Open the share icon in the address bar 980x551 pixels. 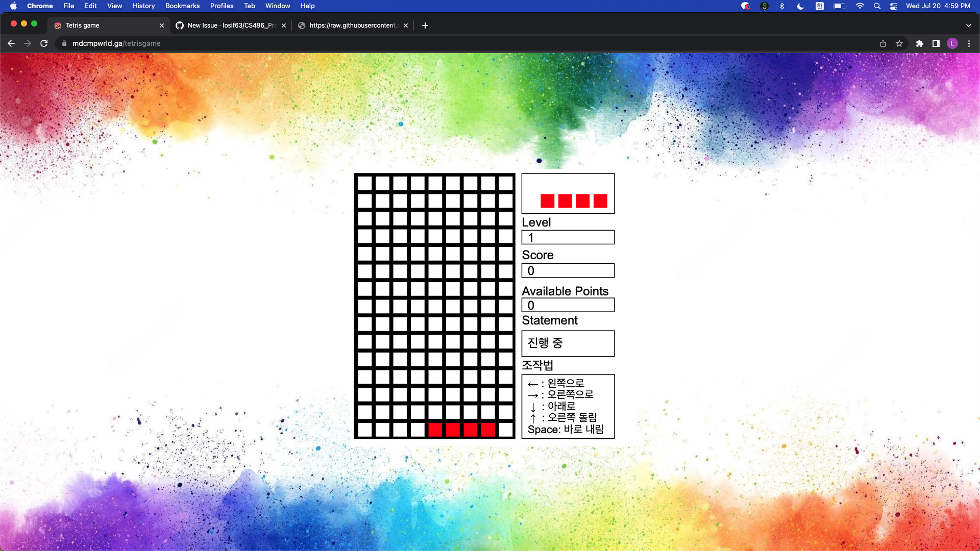point(883,44)
